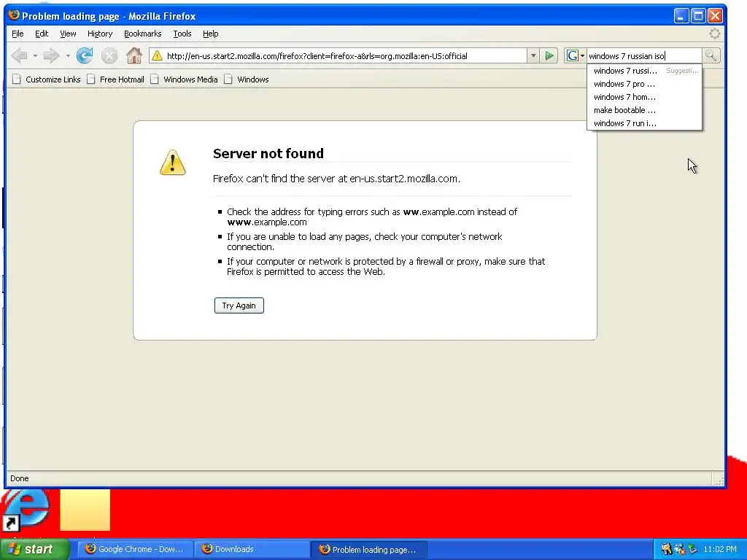Open the File menu
The width and height of the screenshot is (747, 560).
click(x=18, y=34)
